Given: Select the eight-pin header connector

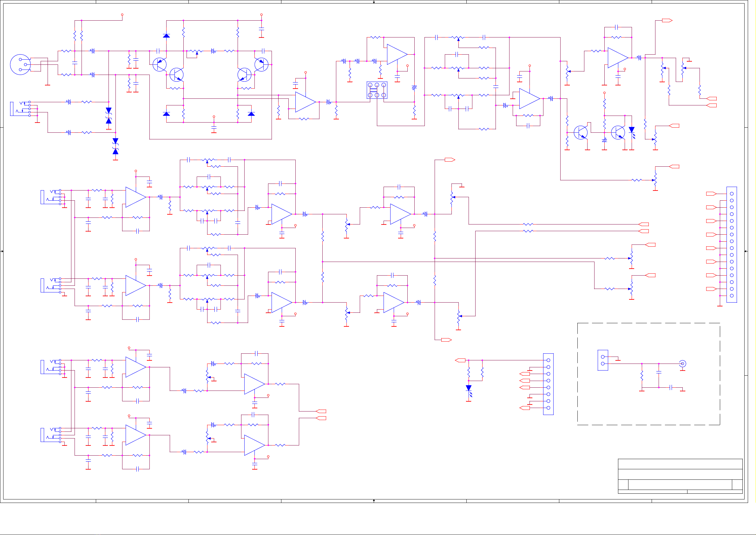Looking at the screenshot, I should 548,384.
